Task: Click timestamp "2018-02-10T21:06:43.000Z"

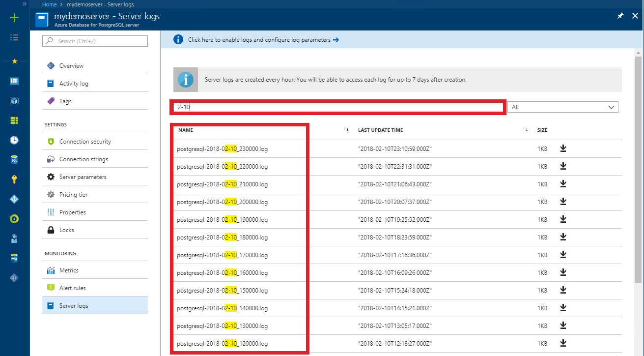Action: click(x=395, y=184)
